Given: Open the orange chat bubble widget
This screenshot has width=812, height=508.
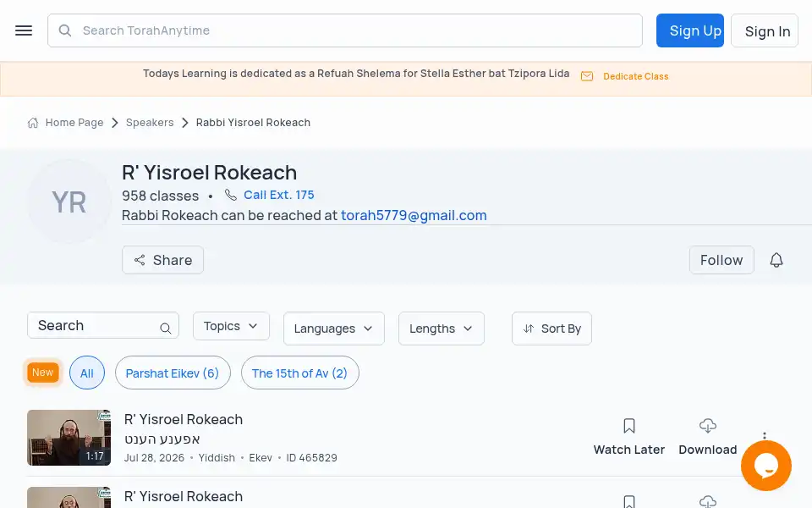Looking at the screenshot, I should click(x=766, y=466).
